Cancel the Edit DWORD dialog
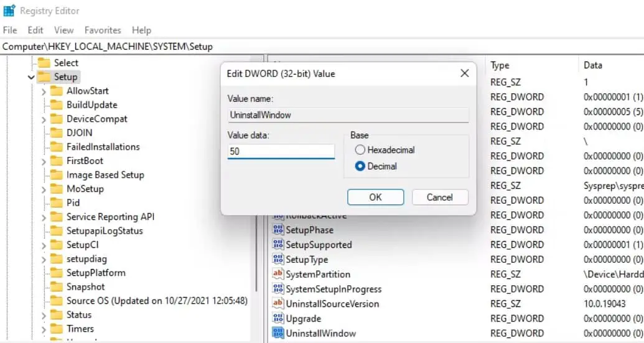The height and width of the screenshot is (343, 644). [x=440, y=197]
